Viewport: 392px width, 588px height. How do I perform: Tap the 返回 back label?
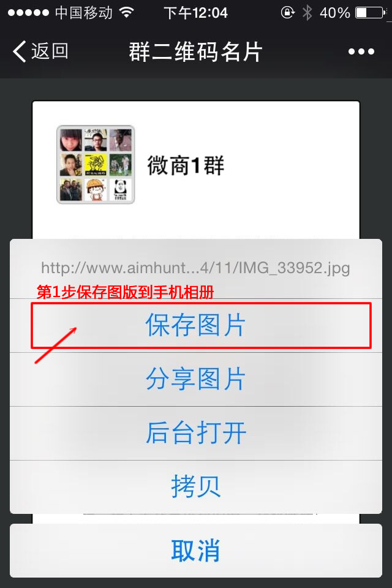pyautogui.click(x=50, y=51)
